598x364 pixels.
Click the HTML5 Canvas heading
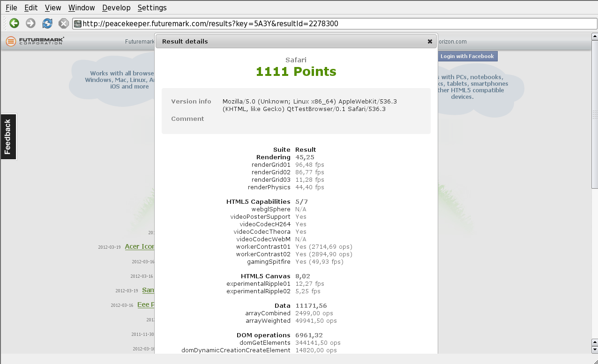pos(266,276)
